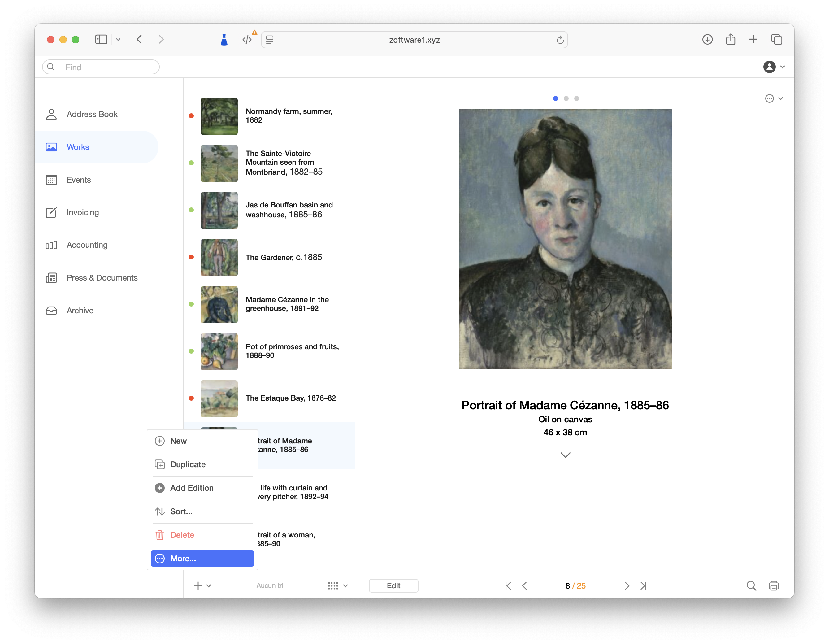
Task: Select Add Edition in the menu
Action: point(192,488)
